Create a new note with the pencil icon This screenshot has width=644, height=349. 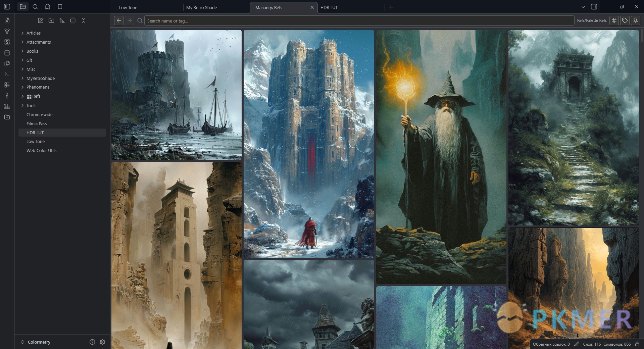coord(41,20)
